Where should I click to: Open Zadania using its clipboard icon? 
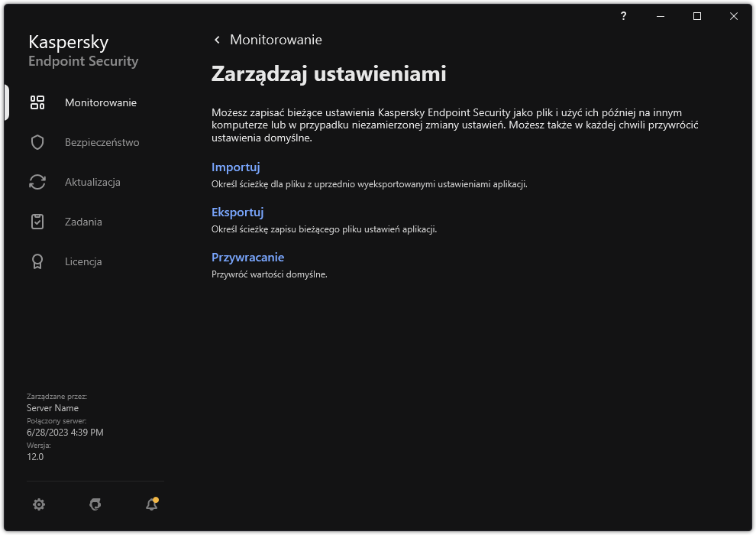point(36,221)
